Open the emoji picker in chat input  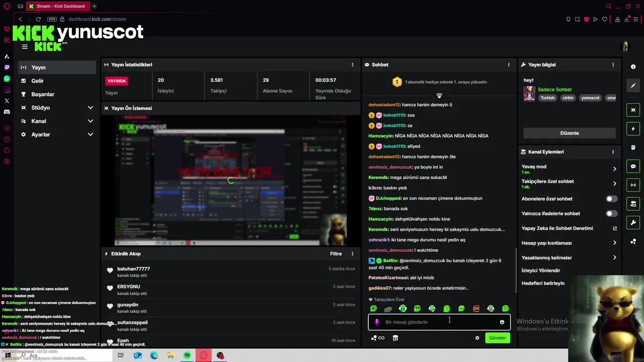(x=502, y=322)
